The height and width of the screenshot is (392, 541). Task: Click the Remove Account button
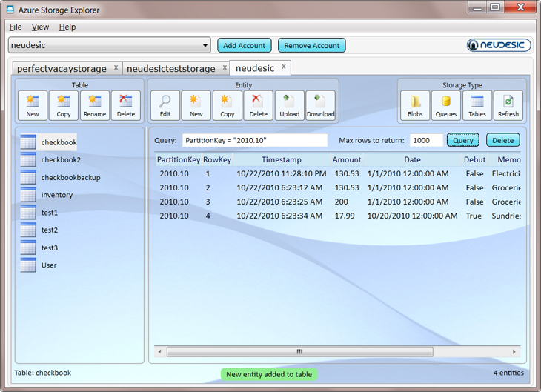311,45
